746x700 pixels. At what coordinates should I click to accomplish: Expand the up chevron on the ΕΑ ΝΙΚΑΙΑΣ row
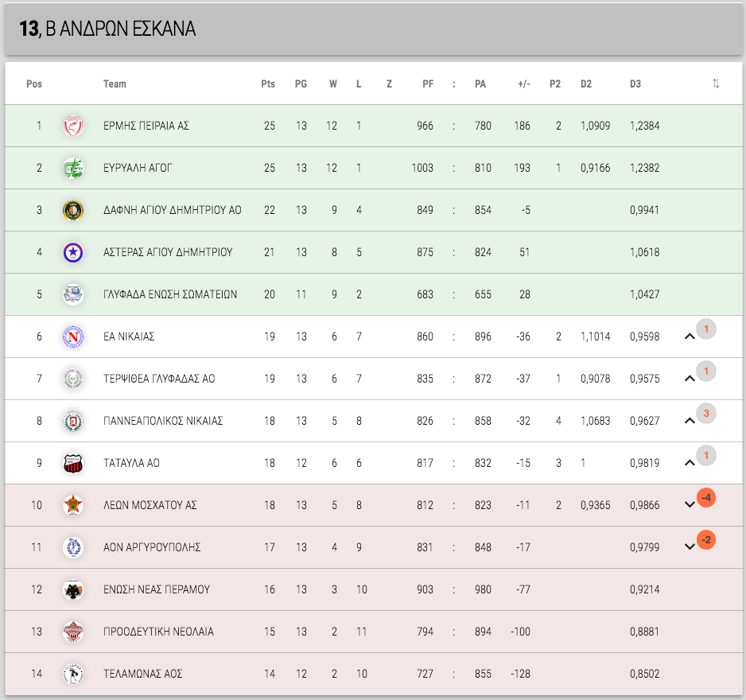pos(690,337)
